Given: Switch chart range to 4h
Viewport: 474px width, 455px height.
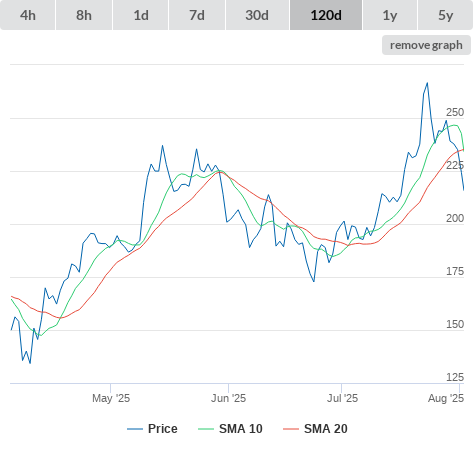Looking at the screenshot, I should pyautogui.click(x=28, y=15).
